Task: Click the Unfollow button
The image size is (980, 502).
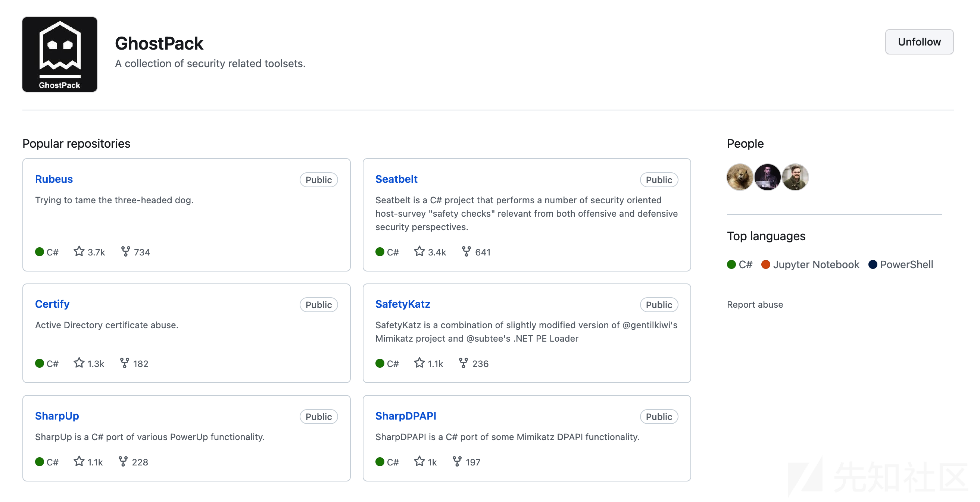Action: pyautogui.click(x=919, y=42)
